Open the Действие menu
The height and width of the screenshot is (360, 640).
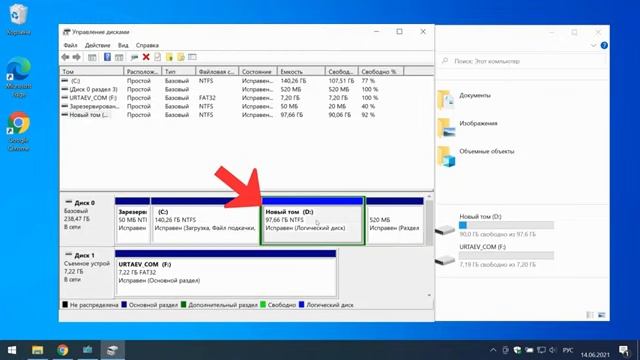(98, 45)
